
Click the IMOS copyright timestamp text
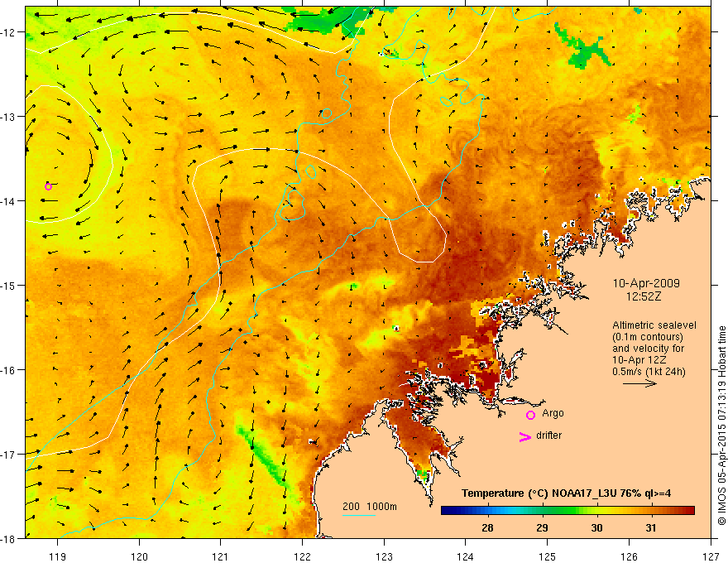tap(722, 426)
